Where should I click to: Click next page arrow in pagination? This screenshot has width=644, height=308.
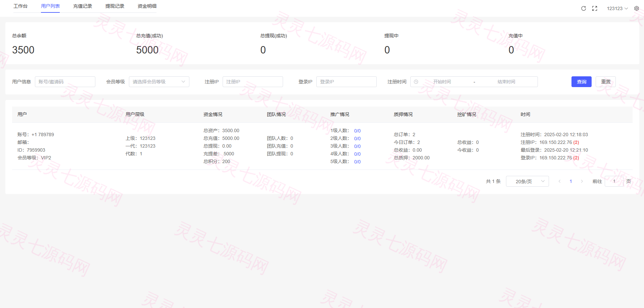[x=582, y=181]
